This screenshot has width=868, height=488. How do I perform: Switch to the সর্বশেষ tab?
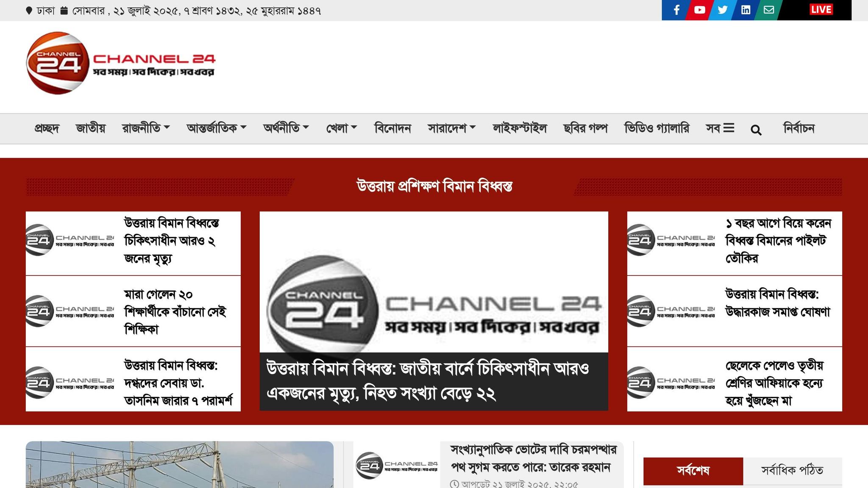pos(693,471)
